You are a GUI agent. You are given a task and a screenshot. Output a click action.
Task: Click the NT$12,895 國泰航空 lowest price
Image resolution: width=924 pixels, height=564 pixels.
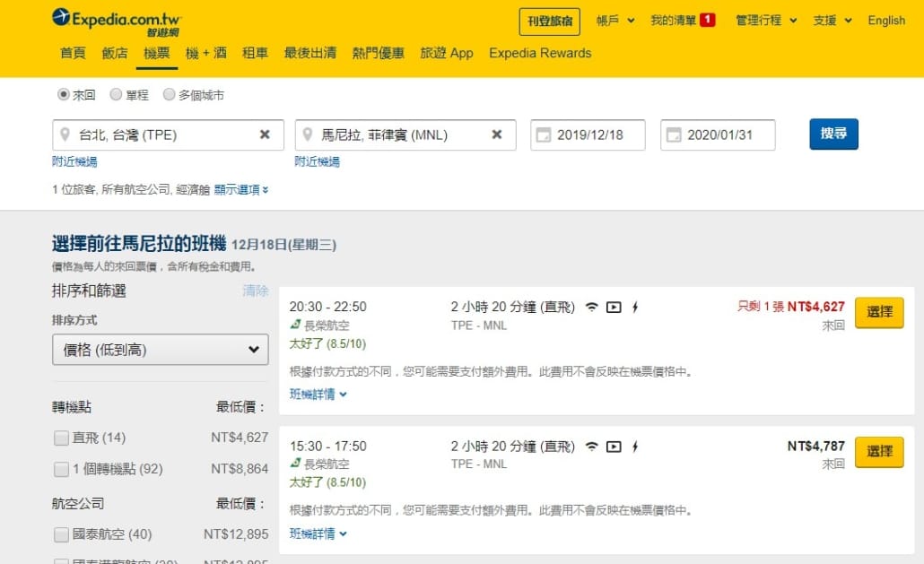[236, 534]
